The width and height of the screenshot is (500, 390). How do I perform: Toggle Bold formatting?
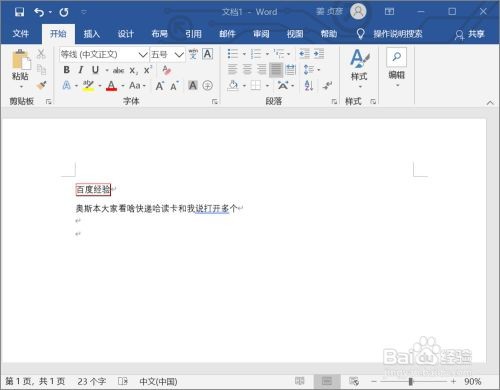[x=66, y=70]
